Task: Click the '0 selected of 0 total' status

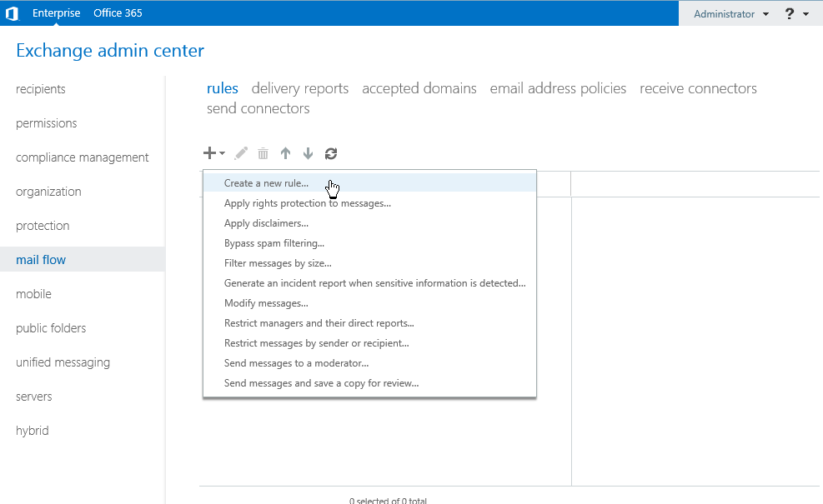Action: 388,501
